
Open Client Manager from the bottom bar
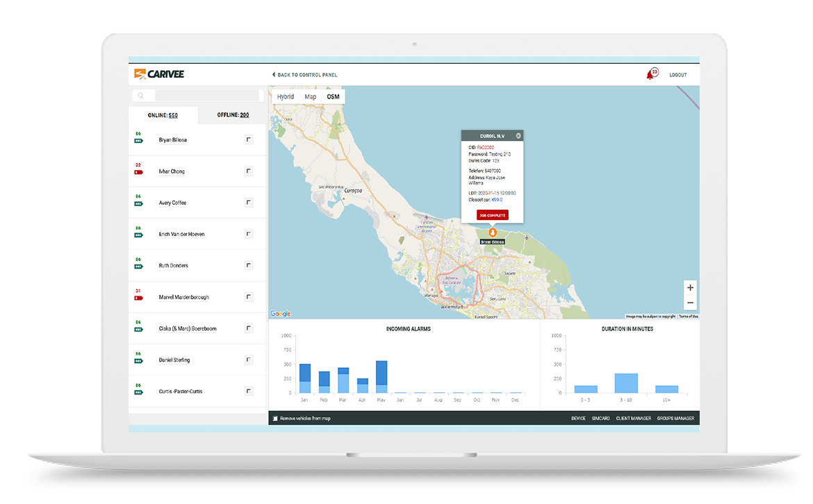633,419
